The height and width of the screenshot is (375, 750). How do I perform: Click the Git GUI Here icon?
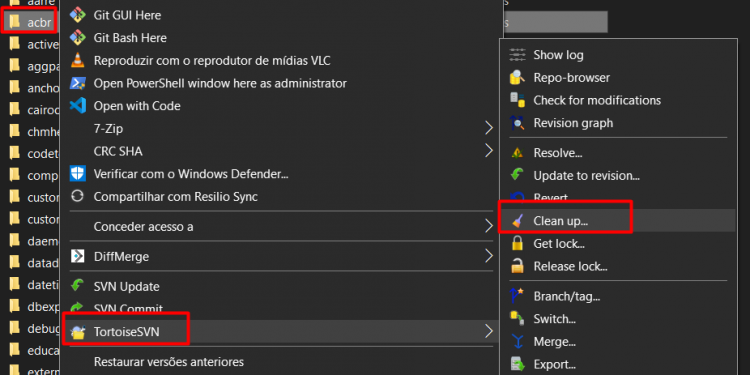pos(77,15)
